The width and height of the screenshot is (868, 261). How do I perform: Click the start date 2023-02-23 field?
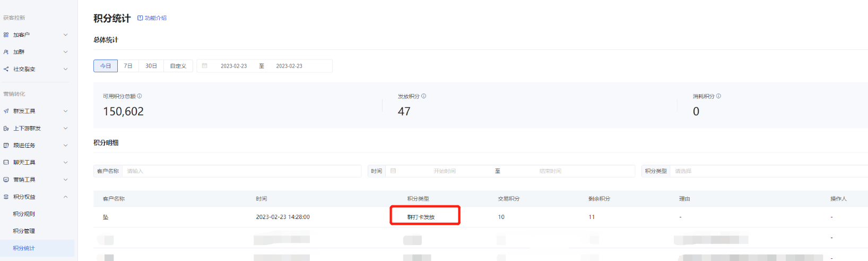[x=234, y=66]
